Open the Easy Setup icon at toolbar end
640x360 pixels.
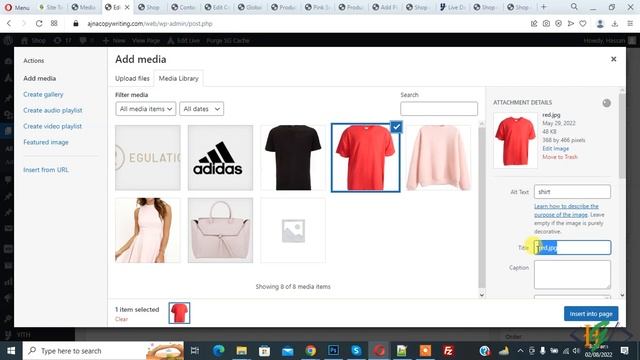[x=630, y=24]
